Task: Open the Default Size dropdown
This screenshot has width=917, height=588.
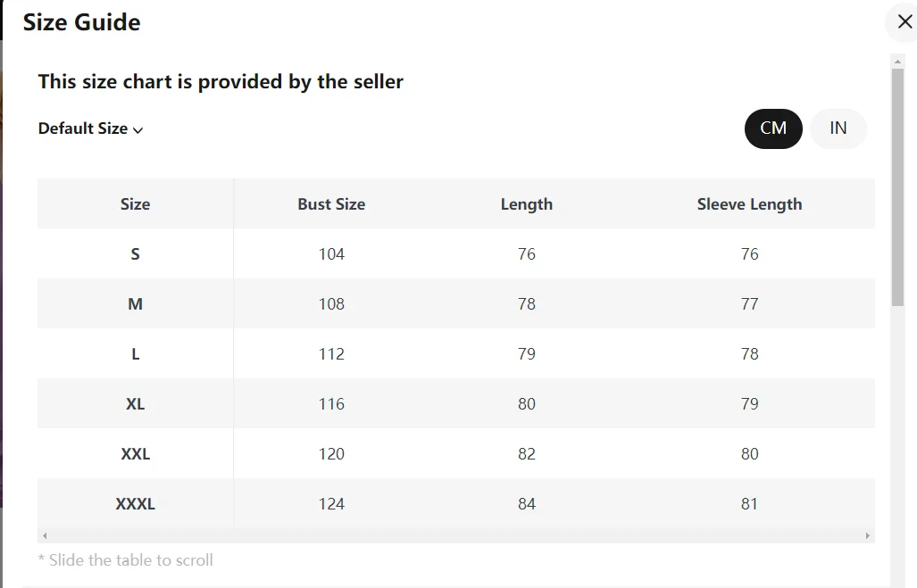Action: pos(91,128)
